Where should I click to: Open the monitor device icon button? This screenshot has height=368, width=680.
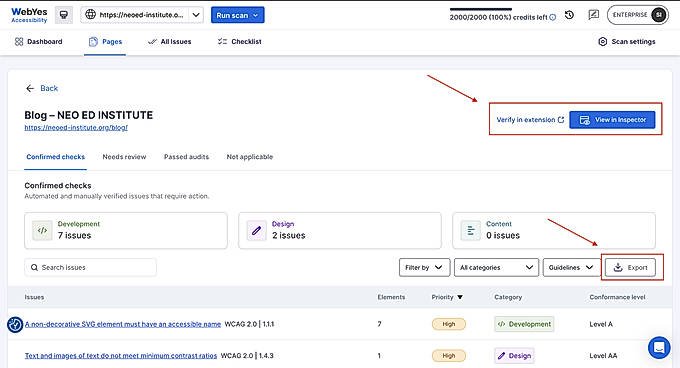click(x=64, y=15)
